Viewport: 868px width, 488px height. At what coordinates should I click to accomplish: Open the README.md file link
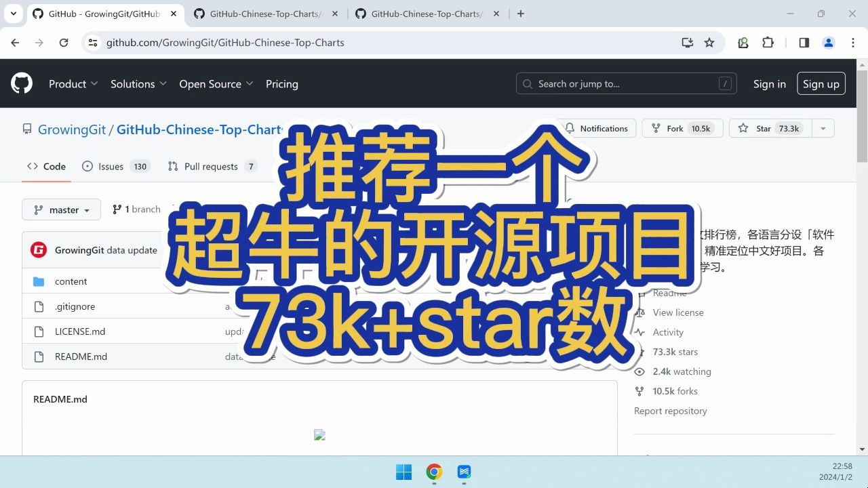coord(81,357)
